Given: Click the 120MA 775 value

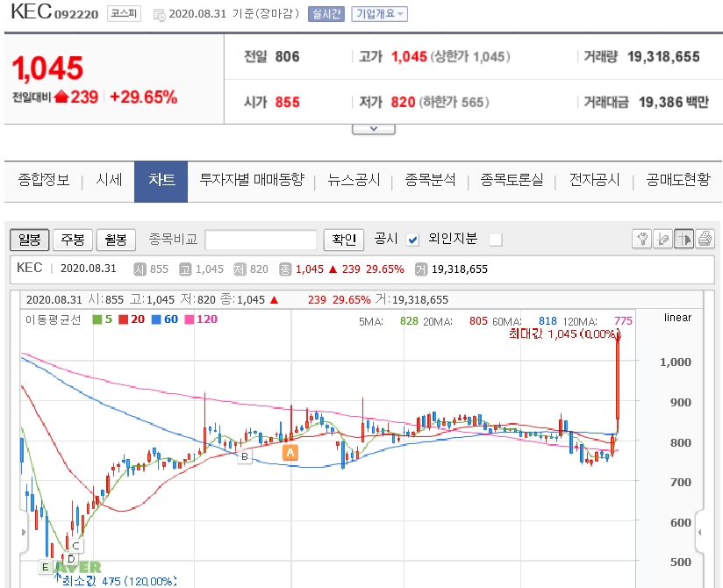Looking at the screenshot, I should (623, 321).
